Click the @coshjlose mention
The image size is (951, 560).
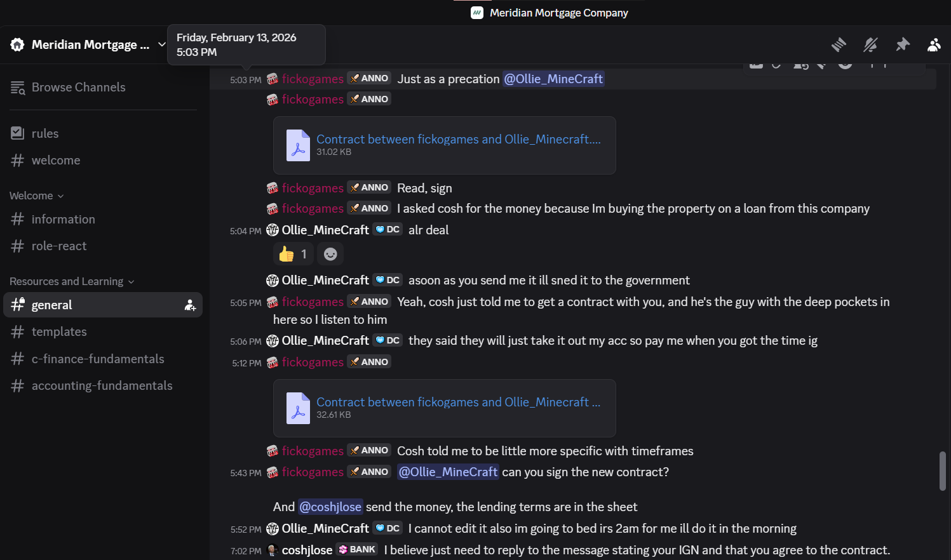click(330, 507)
